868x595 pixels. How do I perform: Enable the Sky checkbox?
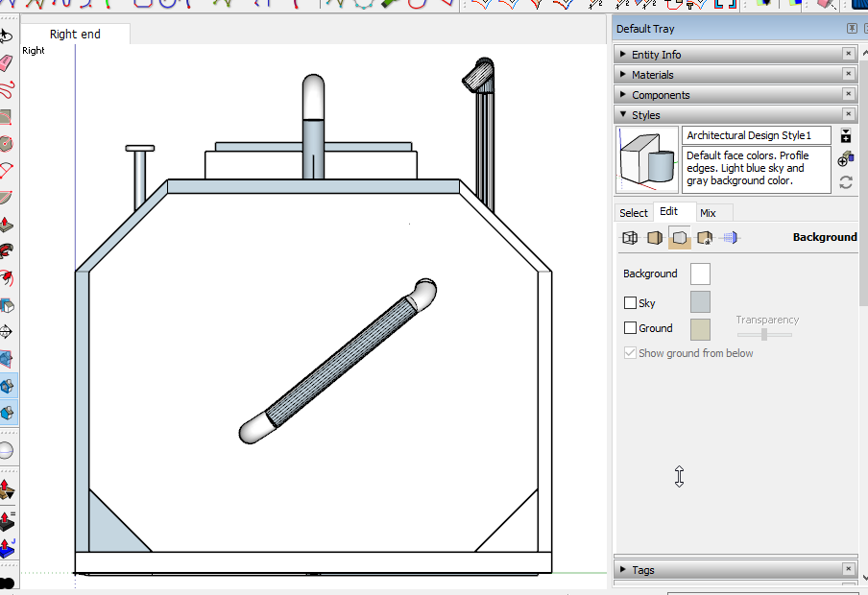(630, 303)
